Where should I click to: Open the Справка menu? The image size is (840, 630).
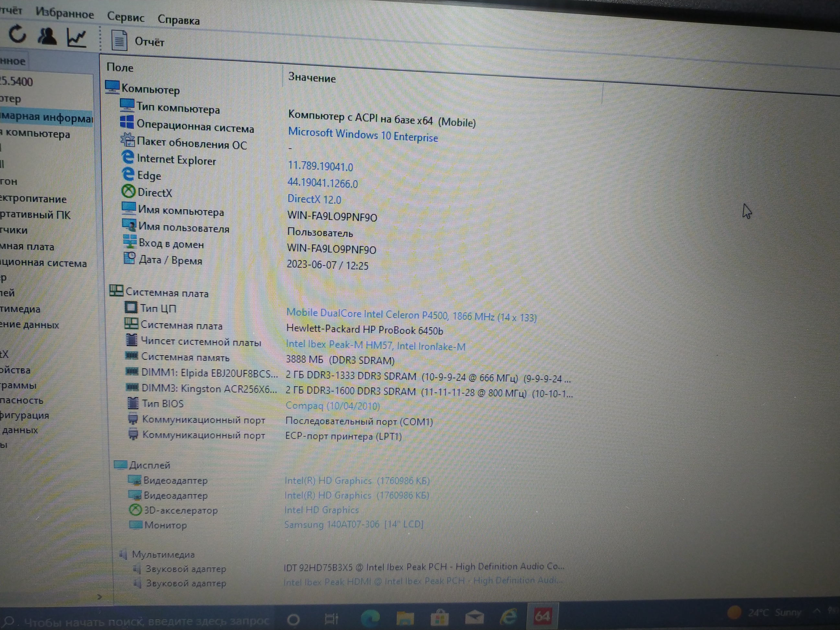[x=179, y=20]
